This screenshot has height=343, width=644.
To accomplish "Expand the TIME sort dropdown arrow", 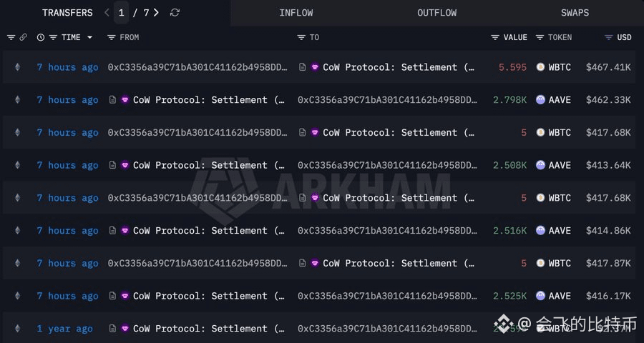I will click(89, 37).
